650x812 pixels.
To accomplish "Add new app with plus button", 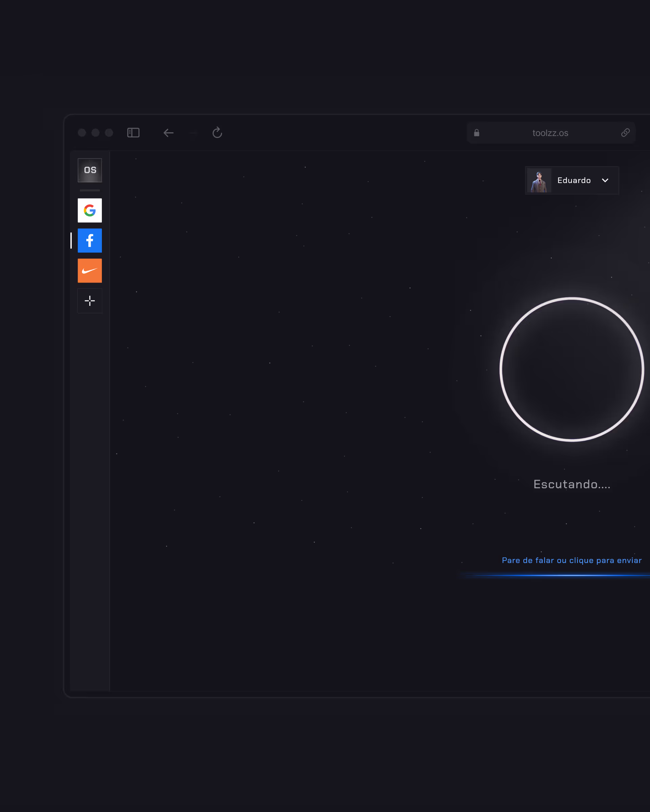I will pos(90,300).
